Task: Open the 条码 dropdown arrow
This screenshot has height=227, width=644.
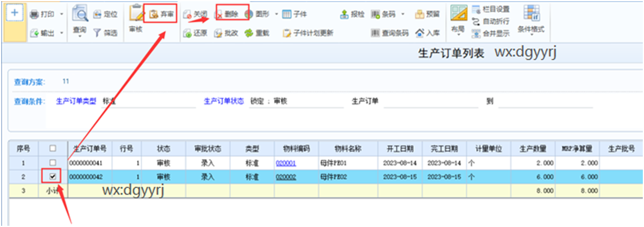Action: pyautogui.click(x=403, y=14)
